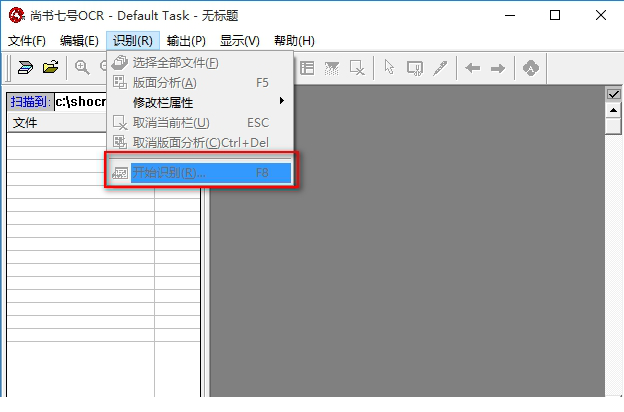Click the 扫描到: label
Screen dimensions: 624x412
click(31, 102)
